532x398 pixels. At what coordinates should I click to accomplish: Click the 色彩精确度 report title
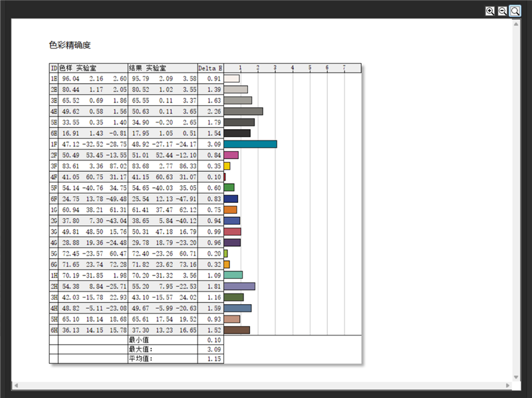point(70,45)
